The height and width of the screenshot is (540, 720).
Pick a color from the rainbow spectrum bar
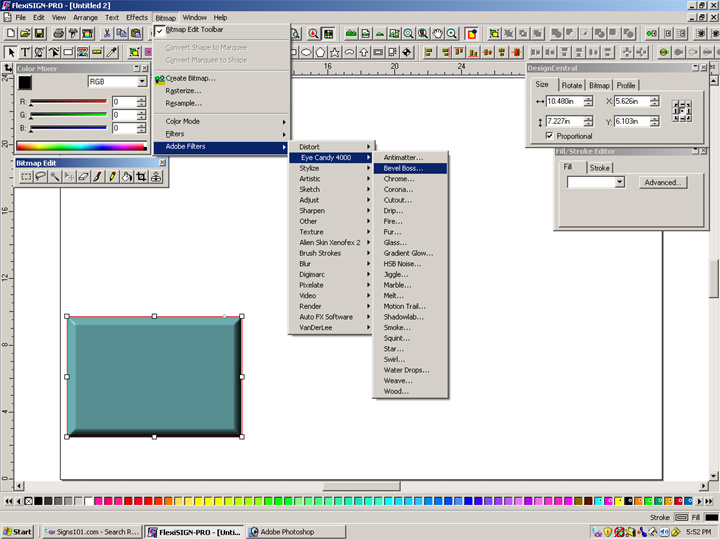(x=82, y=147)
